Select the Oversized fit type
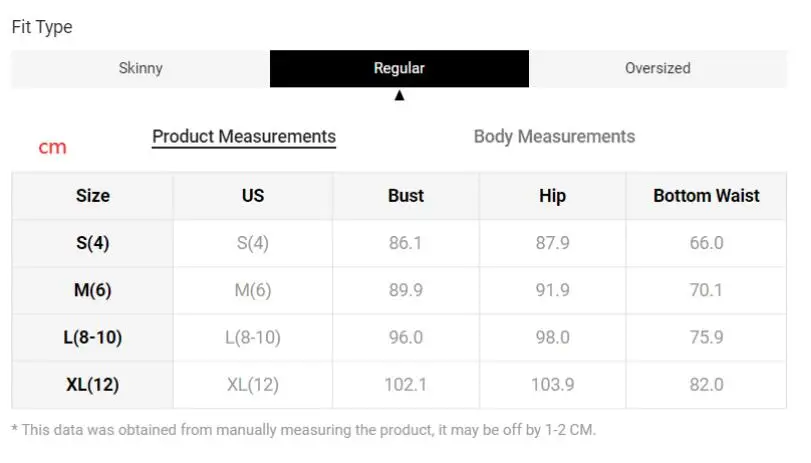 pos(657,69)
